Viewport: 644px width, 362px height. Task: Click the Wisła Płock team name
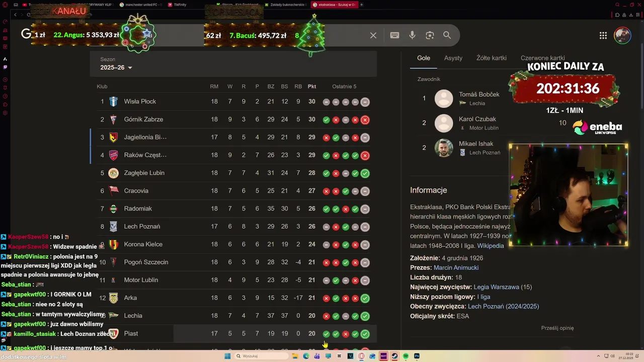pos(140,102)
